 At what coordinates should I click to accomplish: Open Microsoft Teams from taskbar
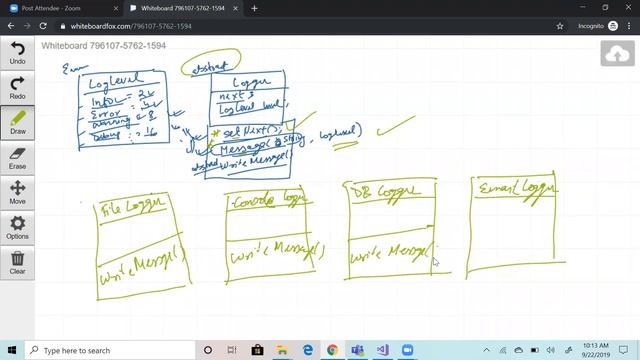pos(358,350)
